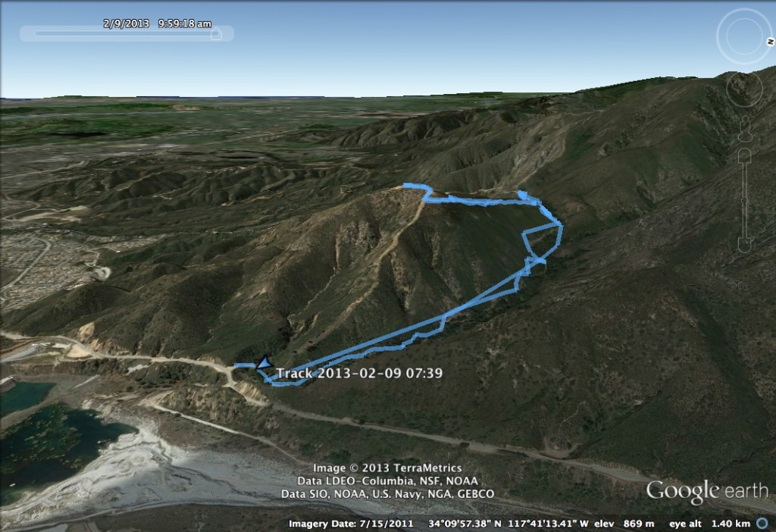The image size is (776, 532).
Task: Click the elev 869 m readout
Action: point(624,524)
